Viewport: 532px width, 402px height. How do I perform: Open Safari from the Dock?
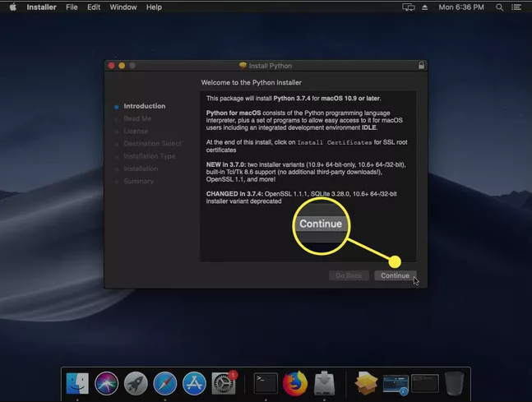[165, 383]
